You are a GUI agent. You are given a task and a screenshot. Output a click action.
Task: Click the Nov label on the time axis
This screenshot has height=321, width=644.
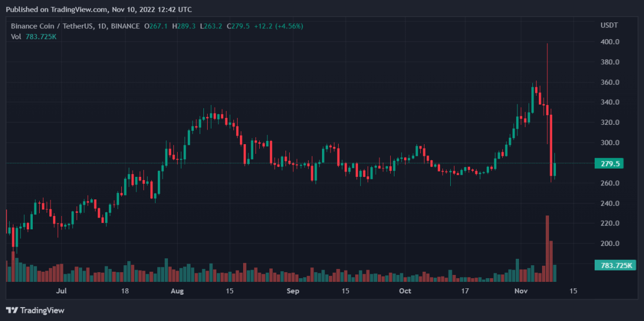pyautogui.click(x=522, y=291)
